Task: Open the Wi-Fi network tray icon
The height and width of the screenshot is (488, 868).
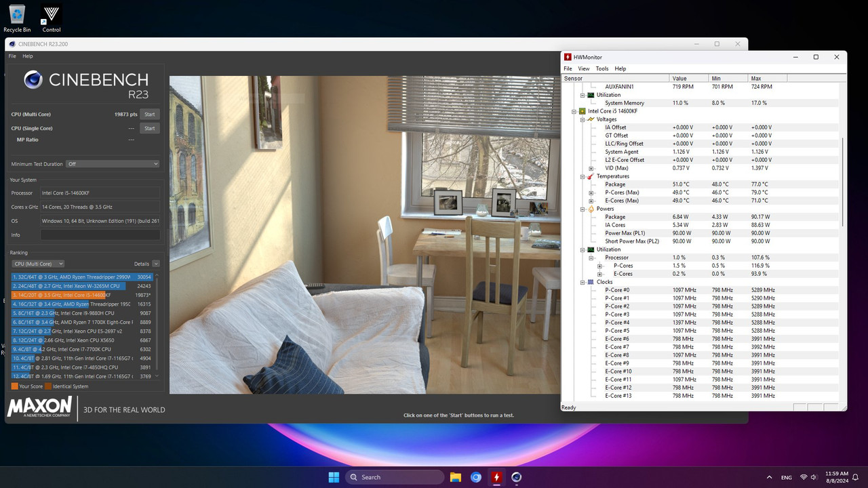Action: [x=804, y=477]
